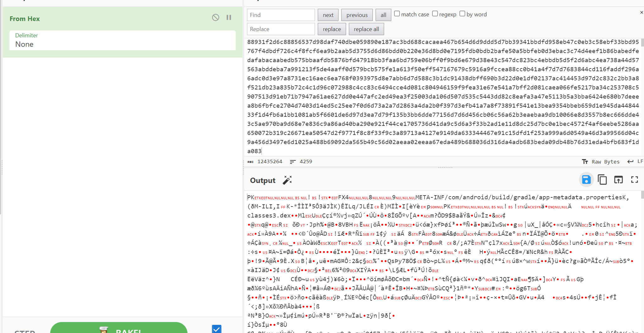This screenshot has width=644, height=333.
Task: Maximise the output pane
Action: tap(635, 180)
